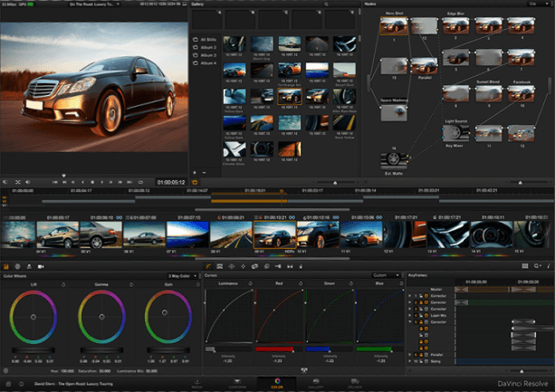555x392 pixels.
Task: Open the Curves palette icon
Action: (208, 266)
